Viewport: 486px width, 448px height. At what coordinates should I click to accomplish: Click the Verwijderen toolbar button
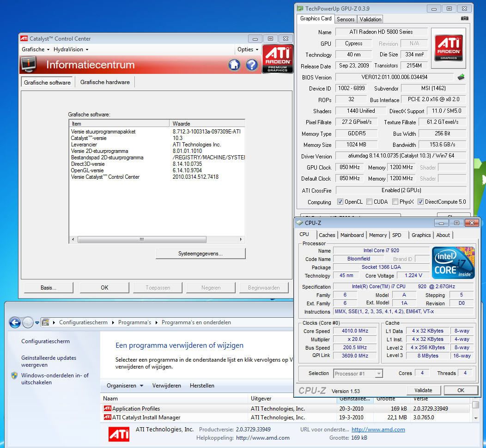[166, 385]
